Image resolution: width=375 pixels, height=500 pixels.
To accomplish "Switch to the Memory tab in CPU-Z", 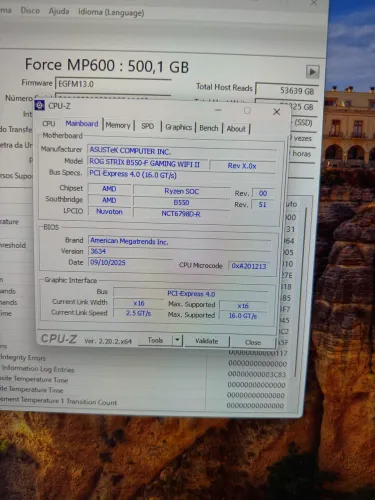I will [118, 125].
